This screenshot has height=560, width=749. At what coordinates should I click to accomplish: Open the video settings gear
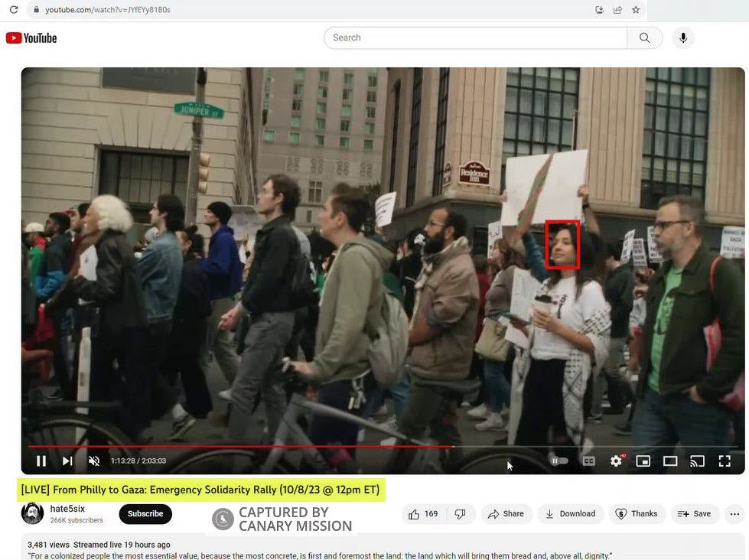(x=616, y=461)
